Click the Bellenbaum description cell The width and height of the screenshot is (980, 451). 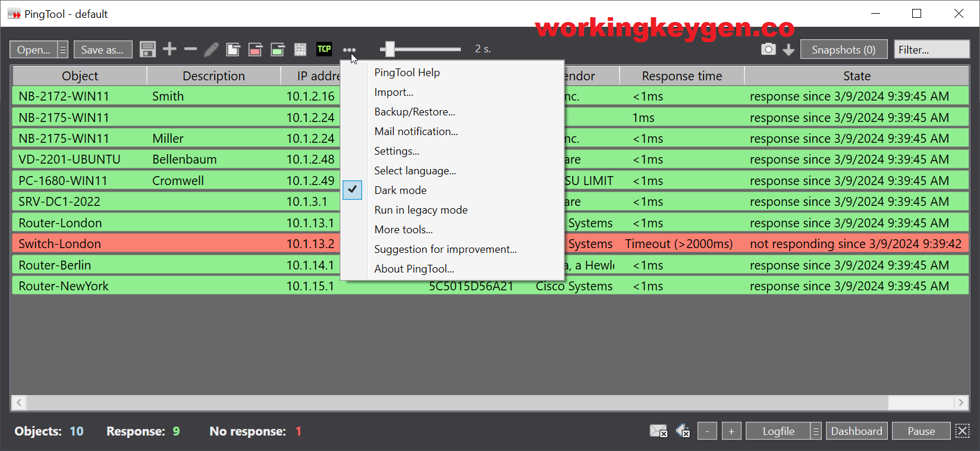point(184,159)
